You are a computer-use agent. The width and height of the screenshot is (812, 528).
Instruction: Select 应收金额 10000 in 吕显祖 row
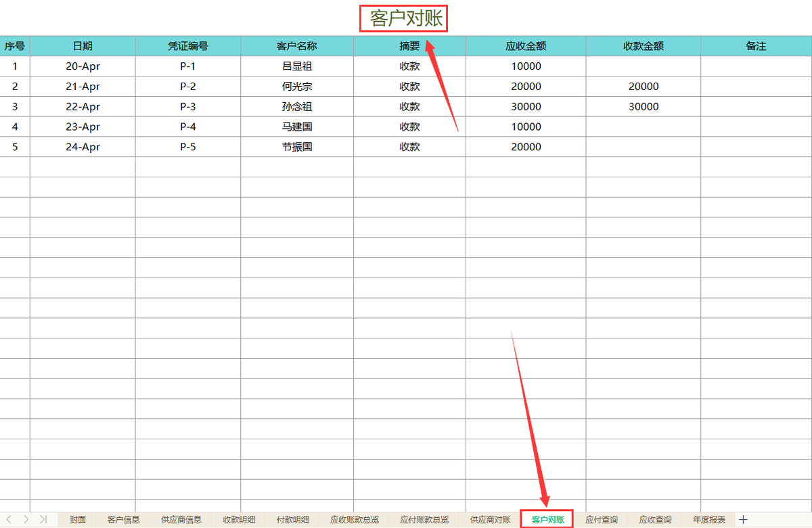click(x=526, y=66)
